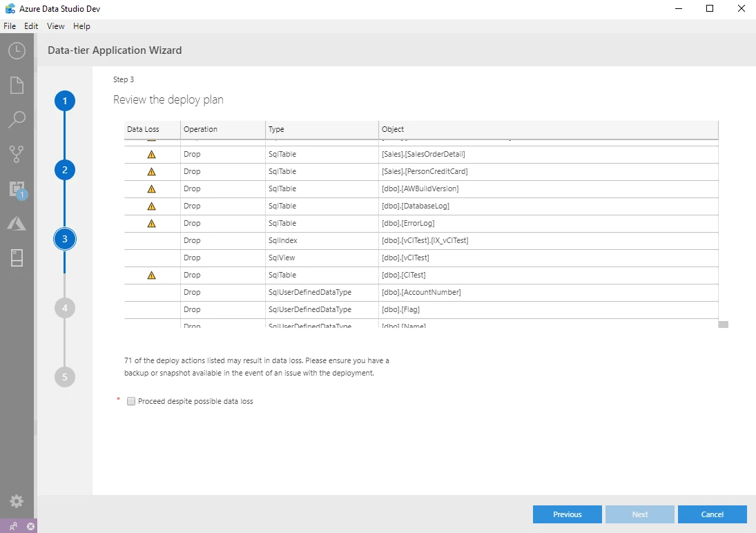The width and height of the screenshot is (756, 533).
Task: Go back with the Previous button
Action: click(567, 514)
